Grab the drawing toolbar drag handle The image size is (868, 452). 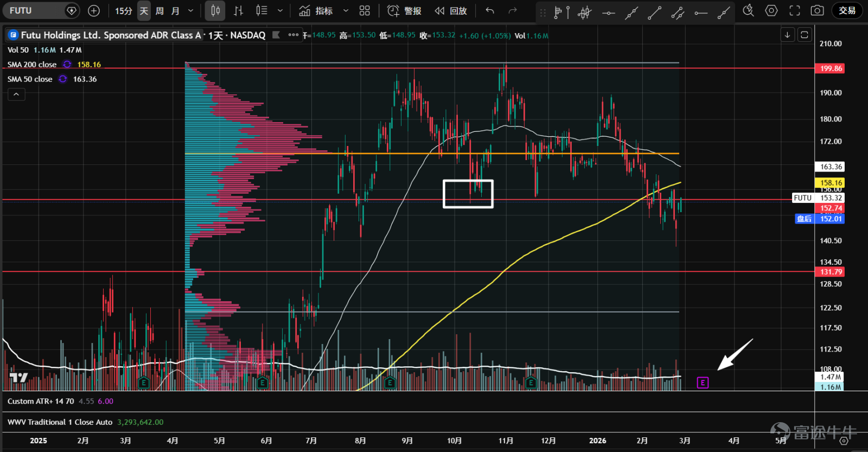[x=543, y=12]
